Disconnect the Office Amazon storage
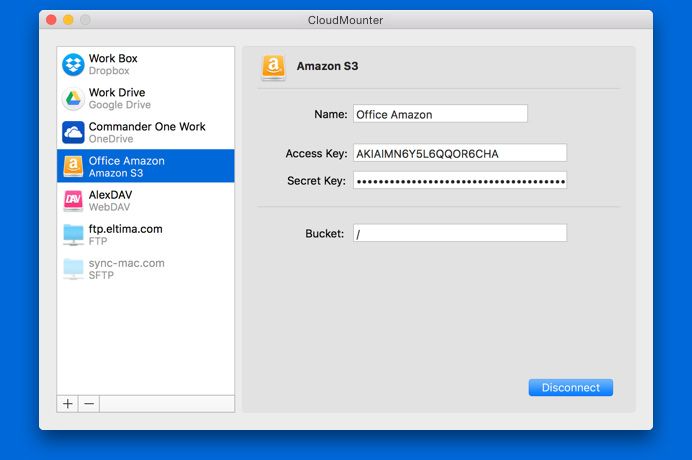692x460 pixels. (571, 387)
